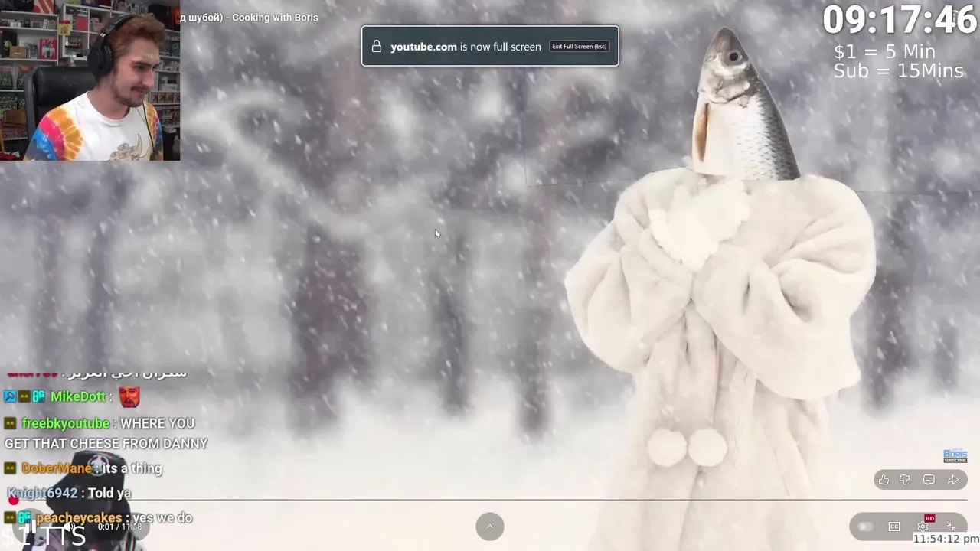Click peacheycakes username in chat

click(x=79, y=518)
